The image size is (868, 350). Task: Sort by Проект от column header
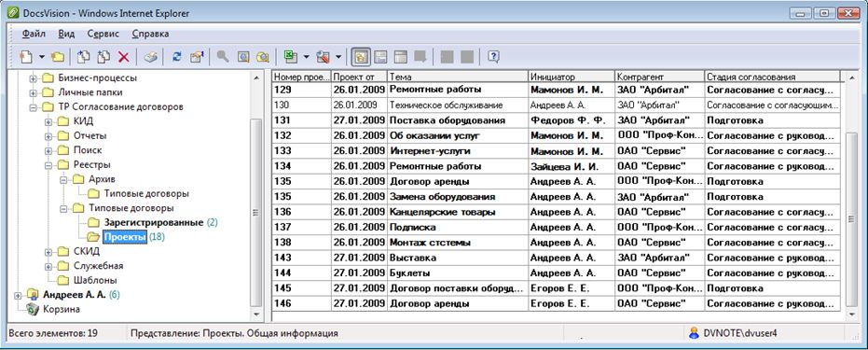tap(359, 77)
